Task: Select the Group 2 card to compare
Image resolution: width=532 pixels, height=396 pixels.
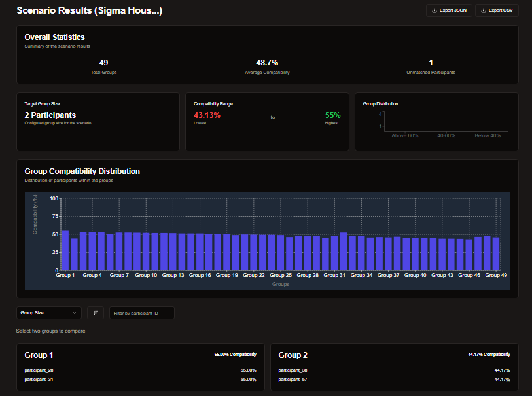Action: (x=394, y=367)
